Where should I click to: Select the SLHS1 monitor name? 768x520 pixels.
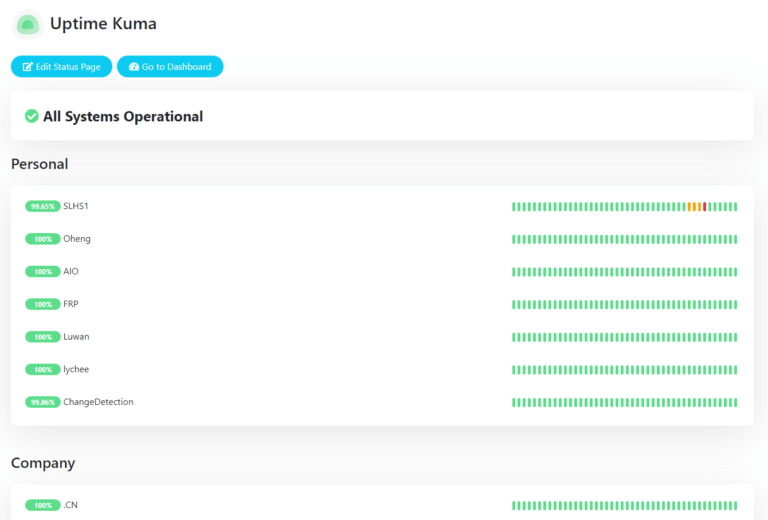(x=76, y=206)
